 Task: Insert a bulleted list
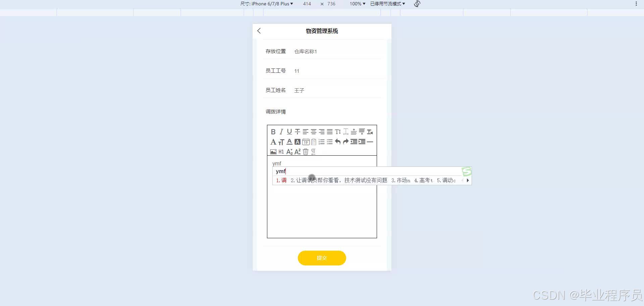coord(329,142)
